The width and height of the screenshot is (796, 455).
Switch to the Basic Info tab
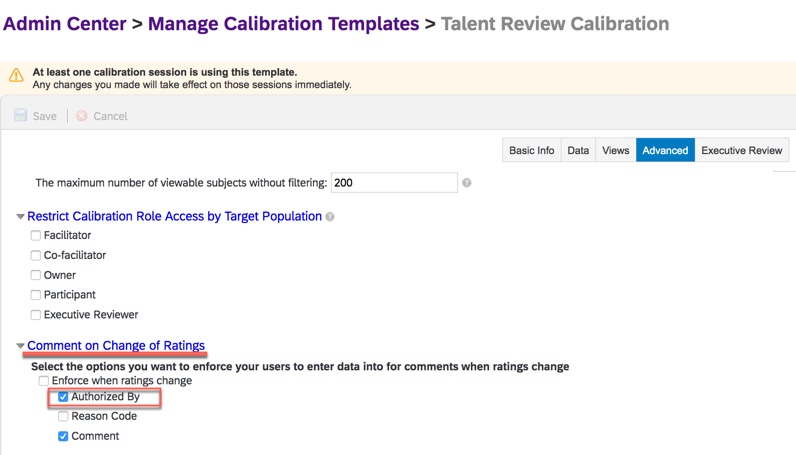[x=531, y=150]
